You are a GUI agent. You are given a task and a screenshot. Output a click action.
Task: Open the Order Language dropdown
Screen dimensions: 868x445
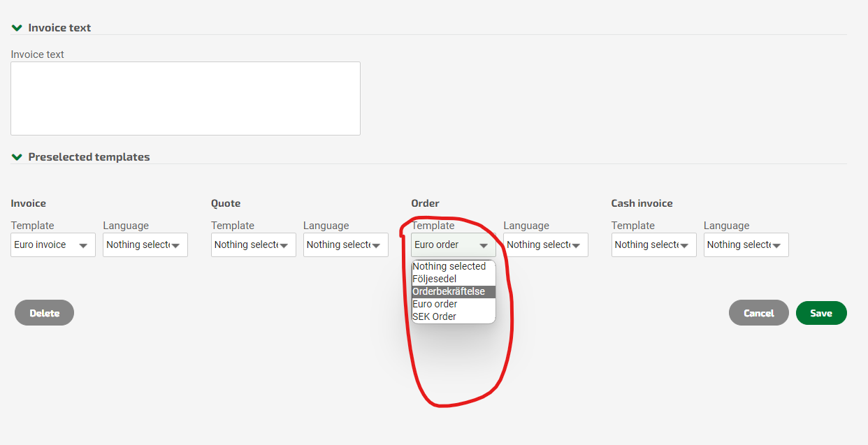pyautogui.click(x=546, y=245)
